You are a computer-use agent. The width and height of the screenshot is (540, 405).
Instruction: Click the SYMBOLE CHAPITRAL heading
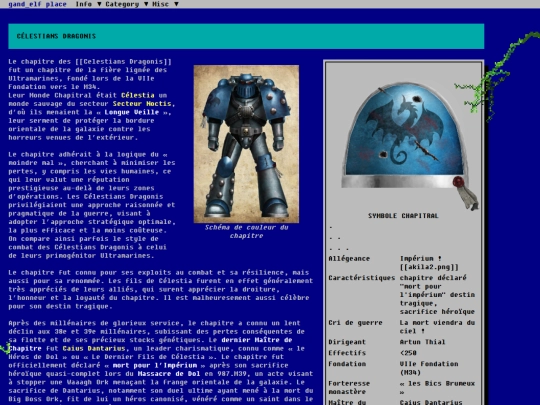point(403,216)
